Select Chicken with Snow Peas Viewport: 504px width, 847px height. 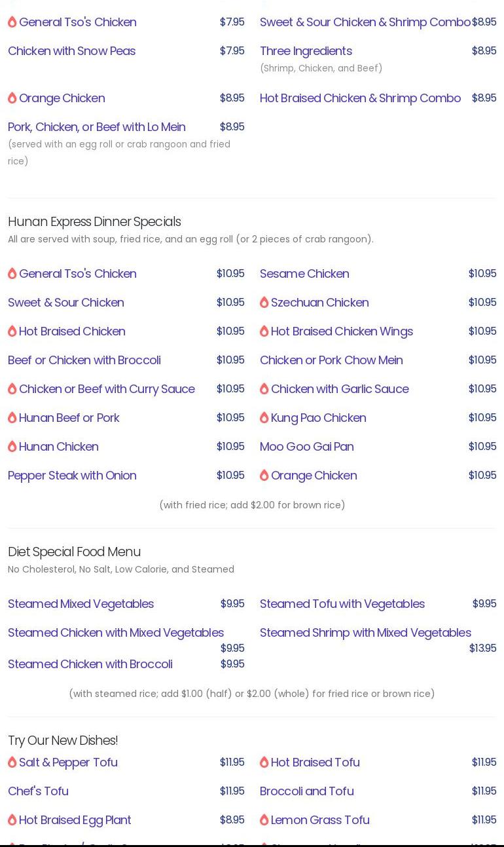71,51
